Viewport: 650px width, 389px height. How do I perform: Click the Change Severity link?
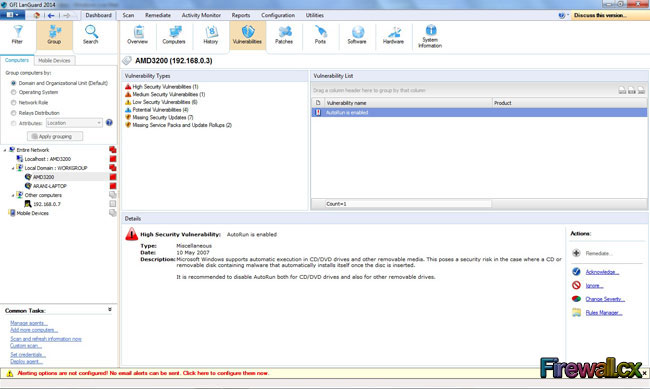(605, 299)
